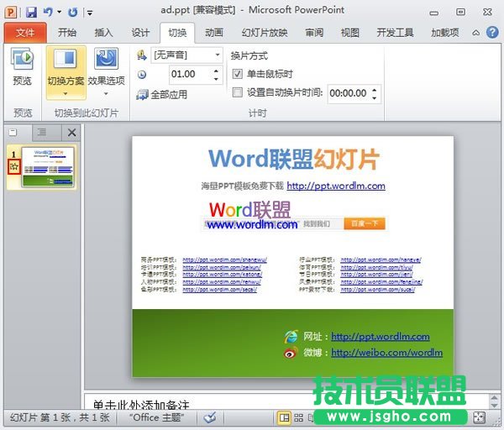This screenshot has height=430, width=504.
Task: Click the Undo icon in quick access toolbar
Action: pos(48,13)
